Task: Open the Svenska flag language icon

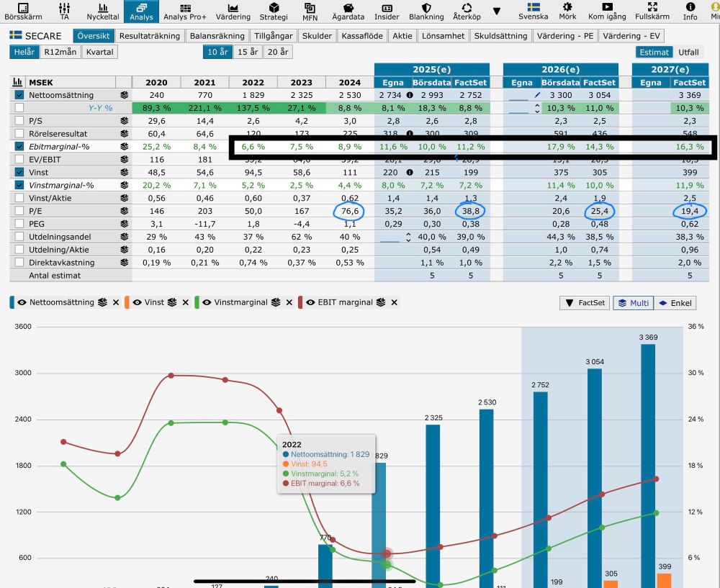Action: 533,12
